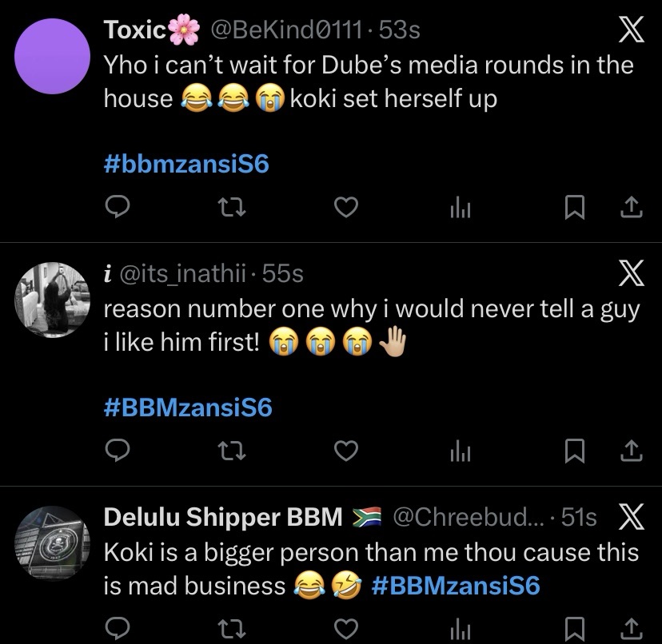Reply to Toxic's tweet about Dube
Viewport: 662px width, 644px height.
[118, 209]
